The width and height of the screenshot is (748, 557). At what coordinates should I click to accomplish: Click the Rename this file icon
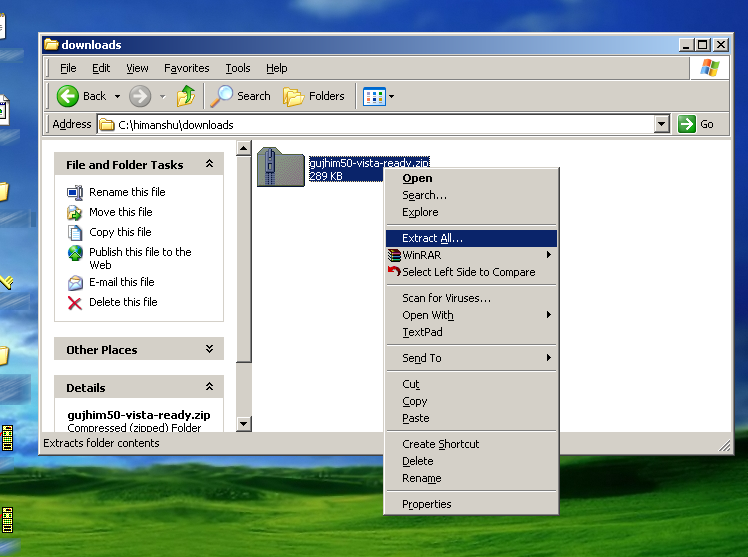(75, 193)
